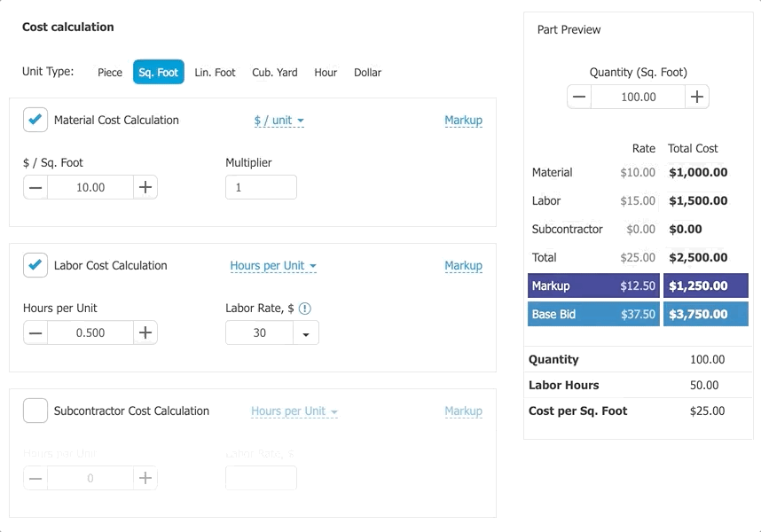The width and height of the screenshot is (761, 532).
Task: Decrease Hours per Unit with the minus icon
Action: pyautogui.click(x=35, y=332)
